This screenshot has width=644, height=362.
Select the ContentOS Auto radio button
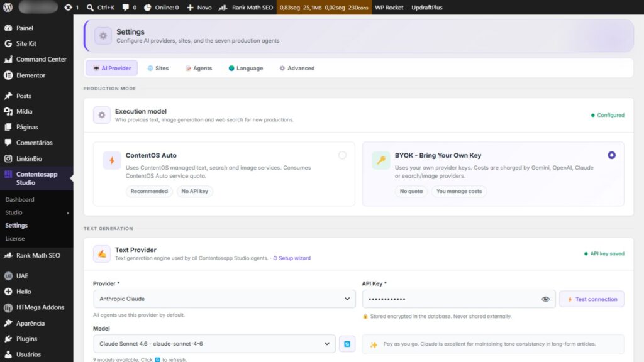click(342, 155)
